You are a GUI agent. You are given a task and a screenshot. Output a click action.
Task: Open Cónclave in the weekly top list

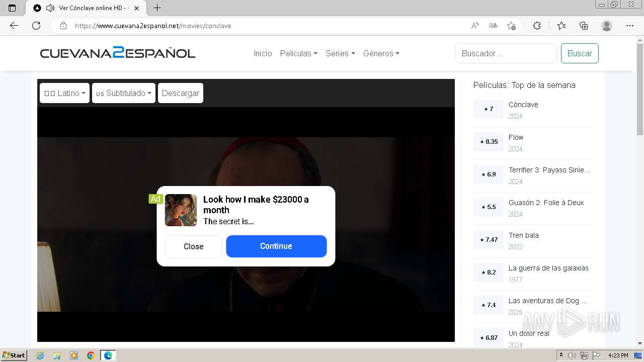(523, 105)
